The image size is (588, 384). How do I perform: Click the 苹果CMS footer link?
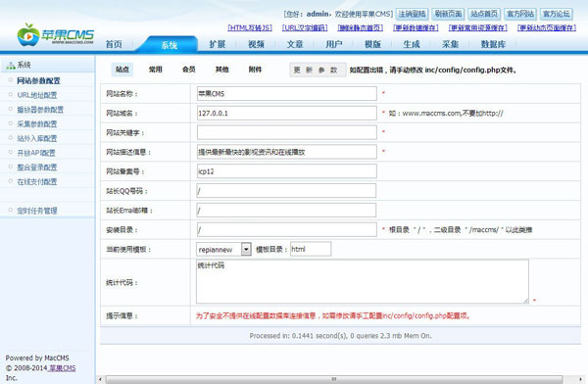(x=63, y=368)
